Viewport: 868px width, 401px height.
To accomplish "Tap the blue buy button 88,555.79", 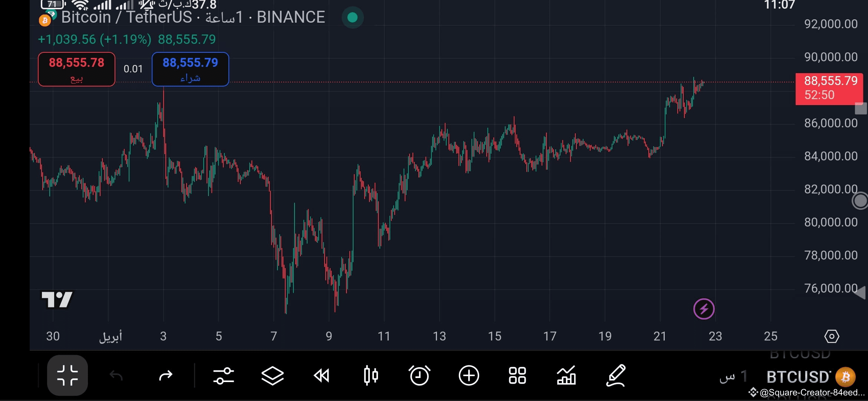I will [190, 69].
